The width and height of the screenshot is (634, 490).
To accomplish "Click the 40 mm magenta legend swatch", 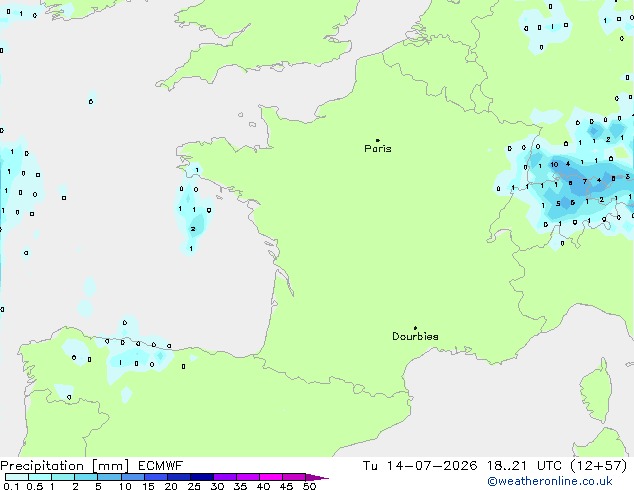I will coord(271,477).
